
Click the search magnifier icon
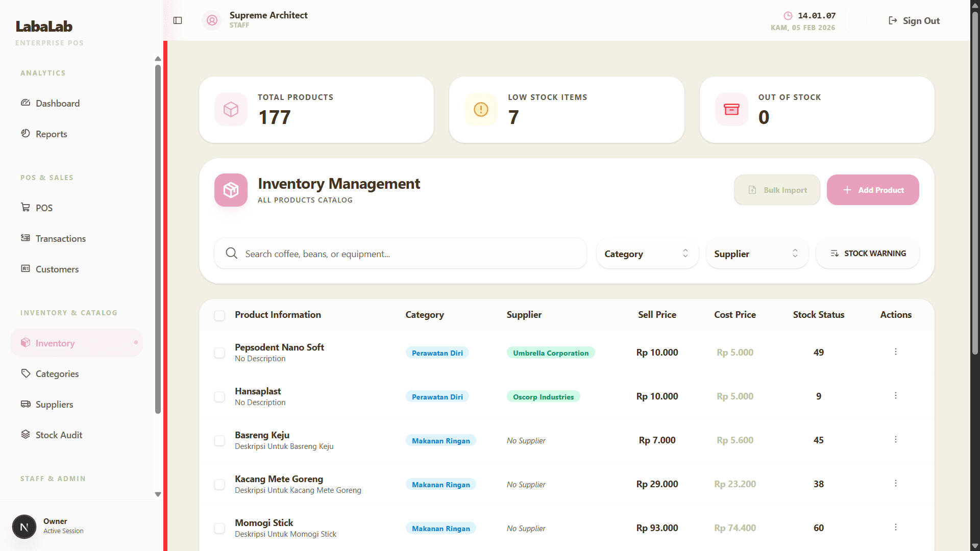(x=232, y=254)
